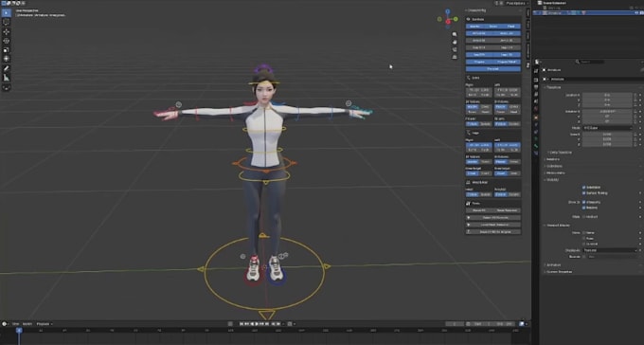This screenshot has width=644, height=345.
Task: Collapse the Transform panel
Action: pyautogui.click(x=552, y=87)
